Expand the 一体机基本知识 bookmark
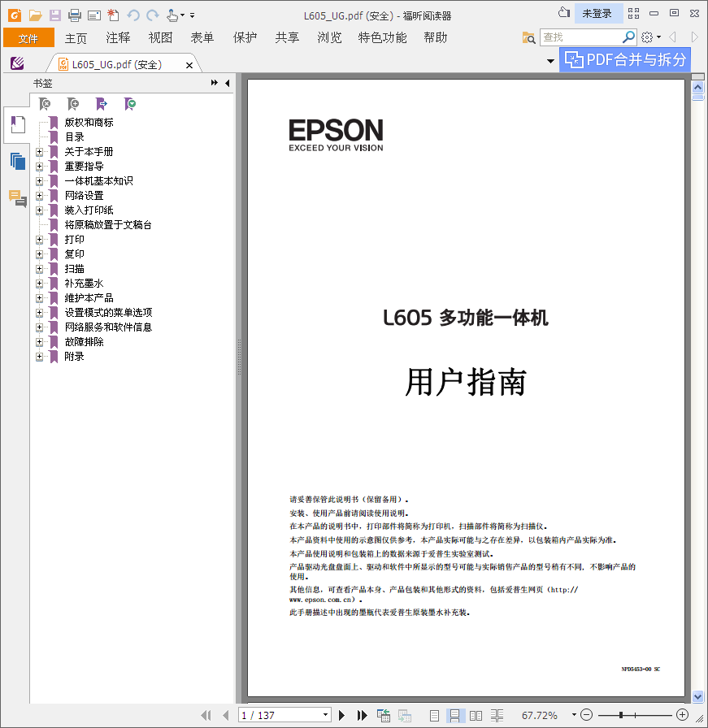708x728 pixels. (x=40, y=181)
